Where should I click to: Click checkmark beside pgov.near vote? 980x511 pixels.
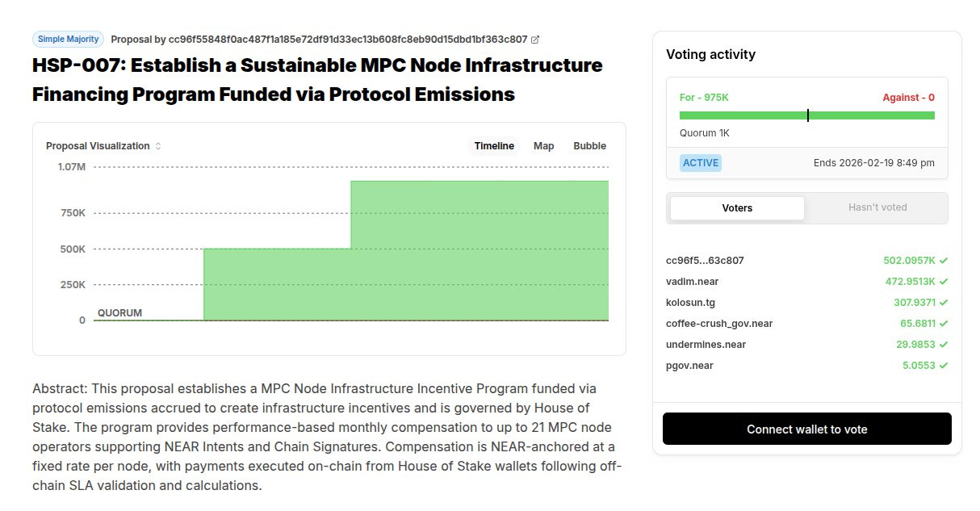[944, 366]
